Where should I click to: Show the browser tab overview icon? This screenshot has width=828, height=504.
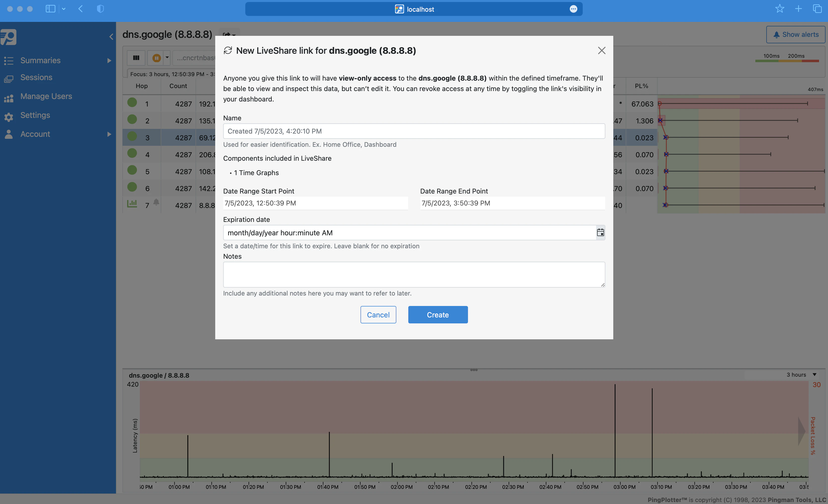click(817, 9)
